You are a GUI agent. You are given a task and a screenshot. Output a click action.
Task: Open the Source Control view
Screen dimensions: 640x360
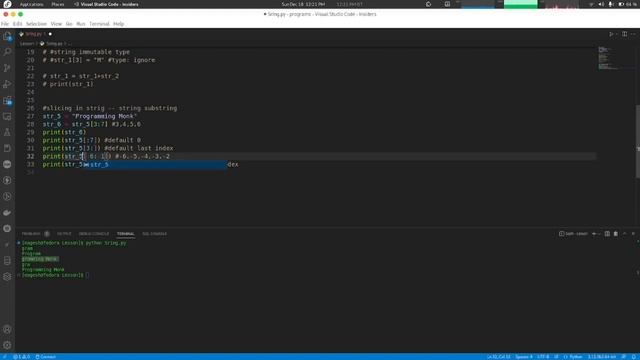7,68
